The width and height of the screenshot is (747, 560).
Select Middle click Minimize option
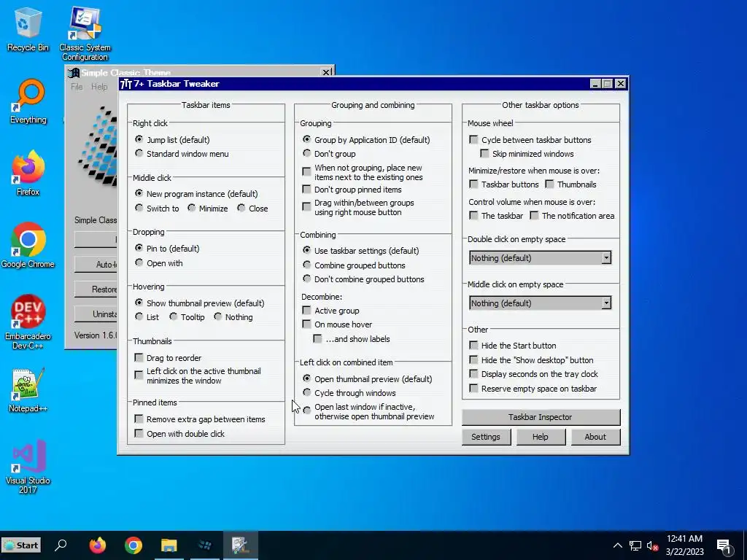tap(192, 208)
